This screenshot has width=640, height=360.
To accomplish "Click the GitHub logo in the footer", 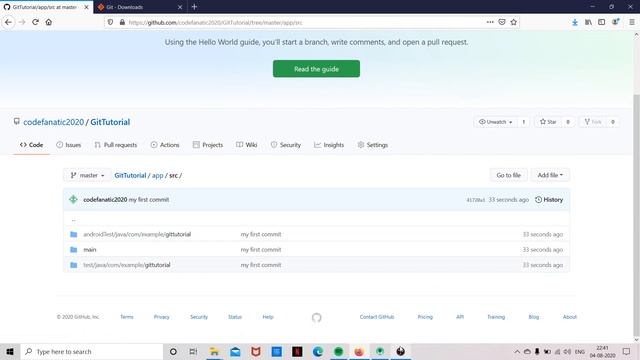I will (x=316, y=317).
